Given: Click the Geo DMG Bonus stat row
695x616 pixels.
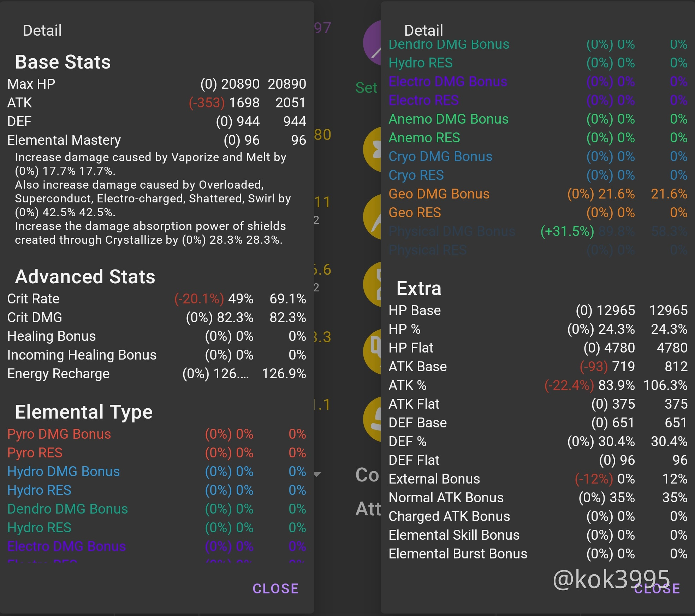Looking at the screenshot, I should click(x=439, y=194).
